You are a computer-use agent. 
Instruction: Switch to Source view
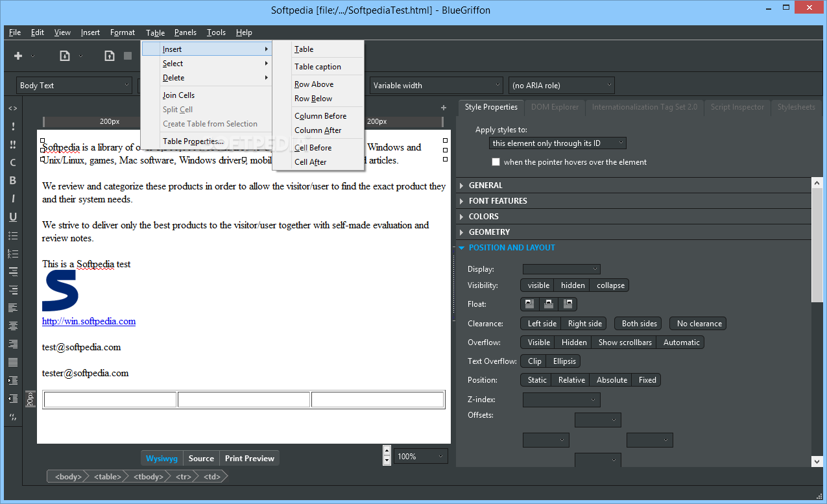[x=201, y=459]
